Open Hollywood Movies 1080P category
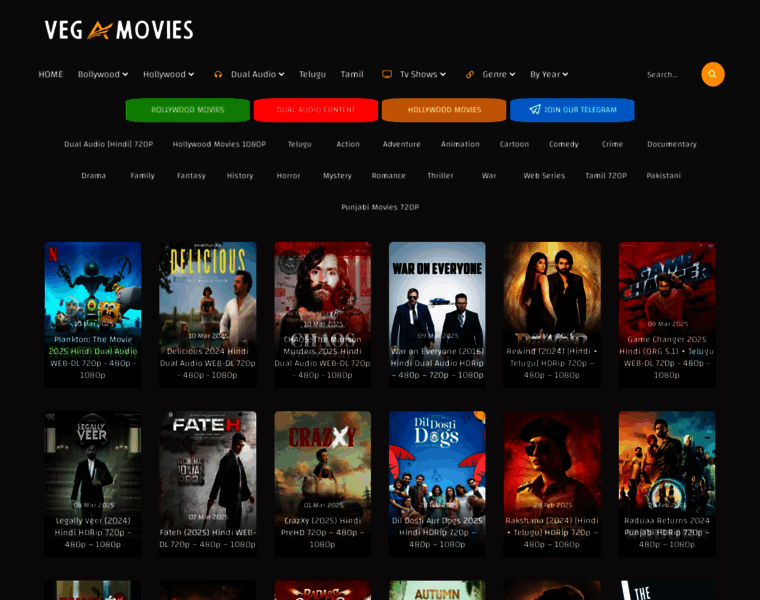Viewport: 760px width, 600px height. click(219, 144)
